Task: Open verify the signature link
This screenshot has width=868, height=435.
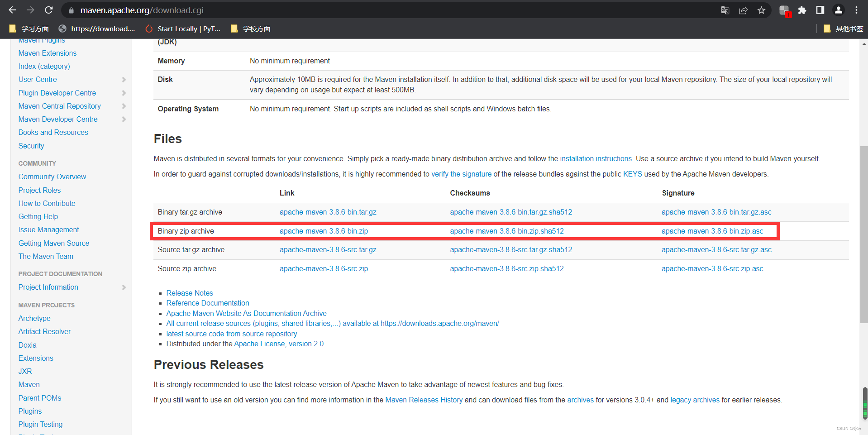Action: 461,174
